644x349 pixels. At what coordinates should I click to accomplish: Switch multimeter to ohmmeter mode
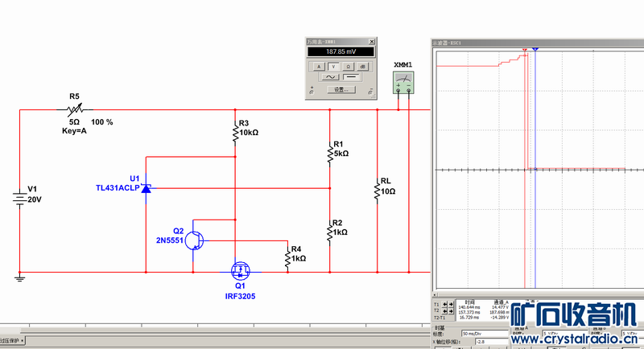tap(348, 65)
